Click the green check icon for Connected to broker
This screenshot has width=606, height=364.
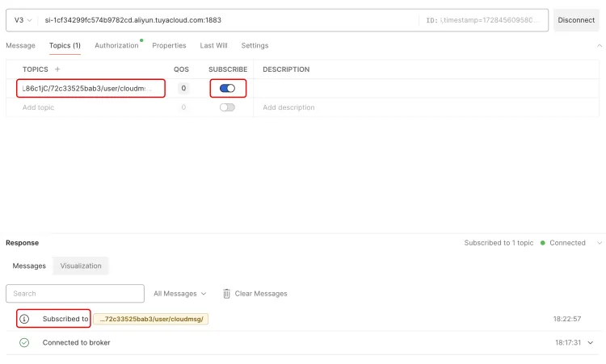(24, 342)
